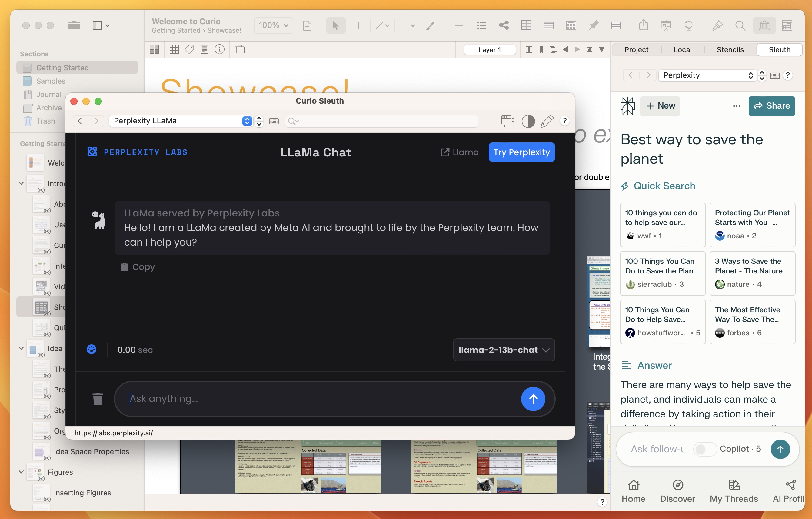Click the Share button in Perplexity panel
Viewport: 812px width, 519px height.
coord(771,106)
